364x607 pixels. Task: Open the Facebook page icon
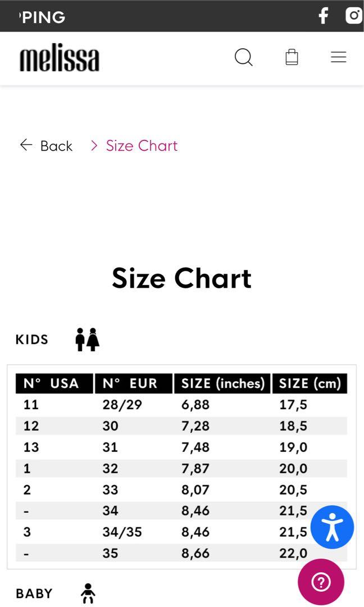click(x=323, y=16)
